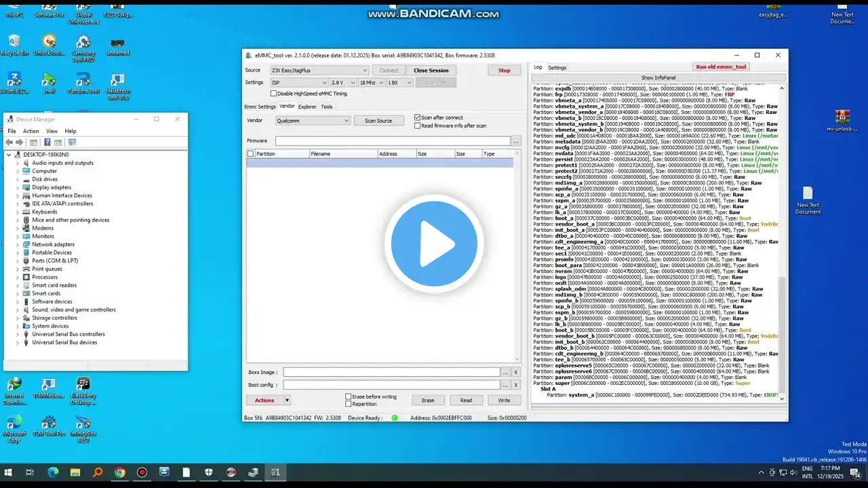The image size is (868, 488).
Task: Open the Vendor dropdown showing Qualcomm
Action: (313, 121)
